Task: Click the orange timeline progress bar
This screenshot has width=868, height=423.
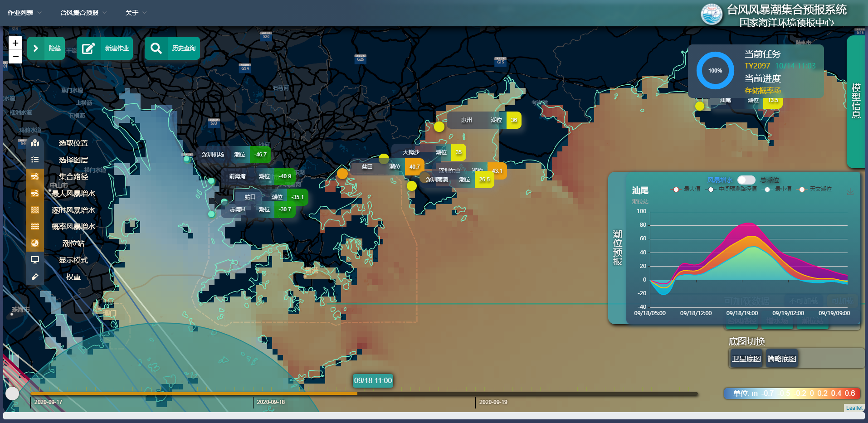Action: pos(194,394)
